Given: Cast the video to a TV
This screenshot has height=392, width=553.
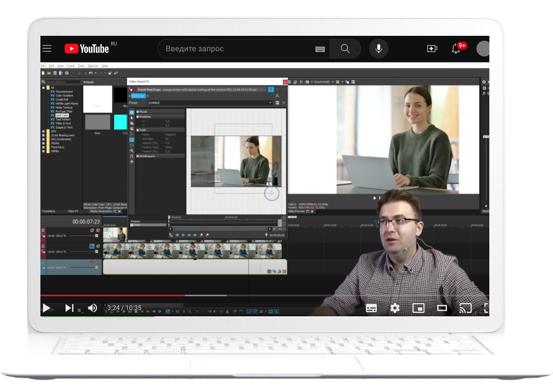Looking at the screenshot, I should [x=466, y=308].
